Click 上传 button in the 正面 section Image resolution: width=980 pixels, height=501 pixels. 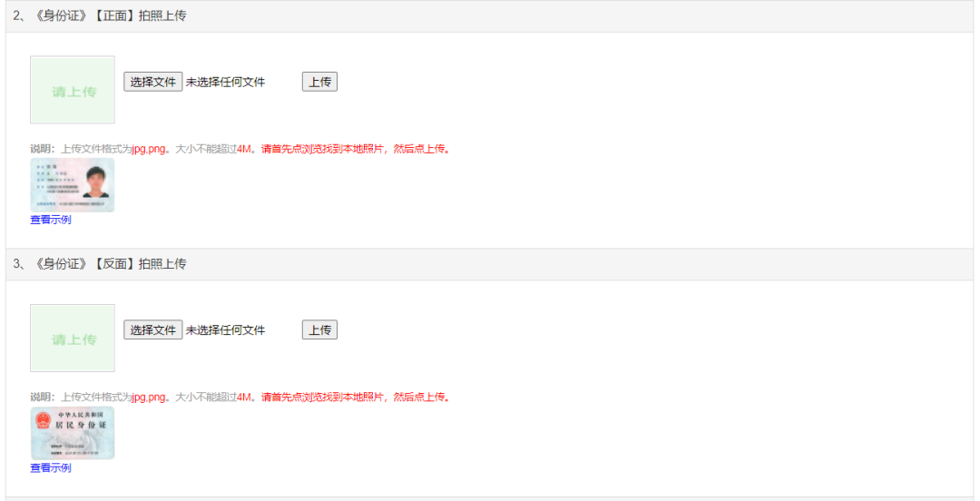click(320, 82)
